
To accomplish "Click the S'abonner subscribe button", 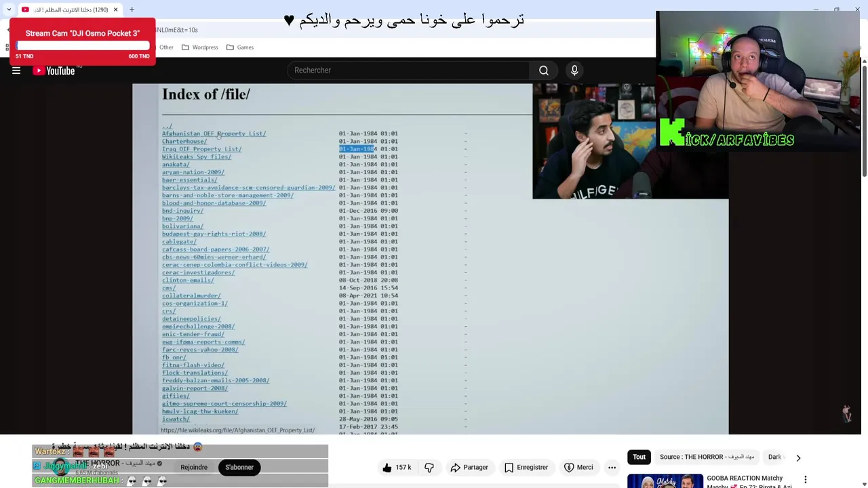I will [239, 467].
